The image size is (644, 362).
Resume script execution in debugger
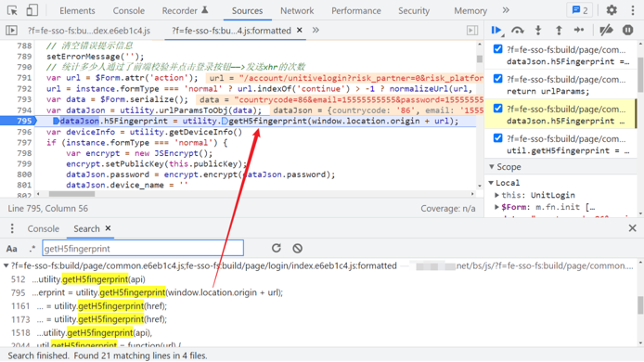tap(496, 31)
